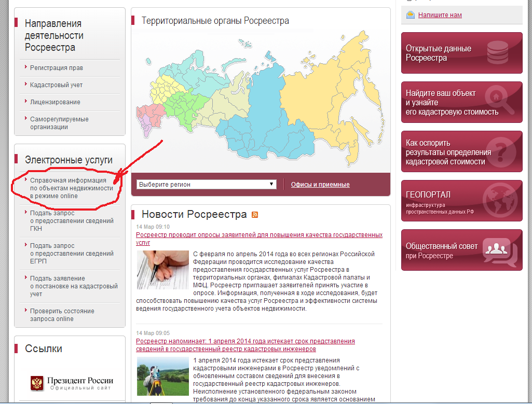Open the Выберите регион dropdown
The image size is (532, 404).
[207, 185]
